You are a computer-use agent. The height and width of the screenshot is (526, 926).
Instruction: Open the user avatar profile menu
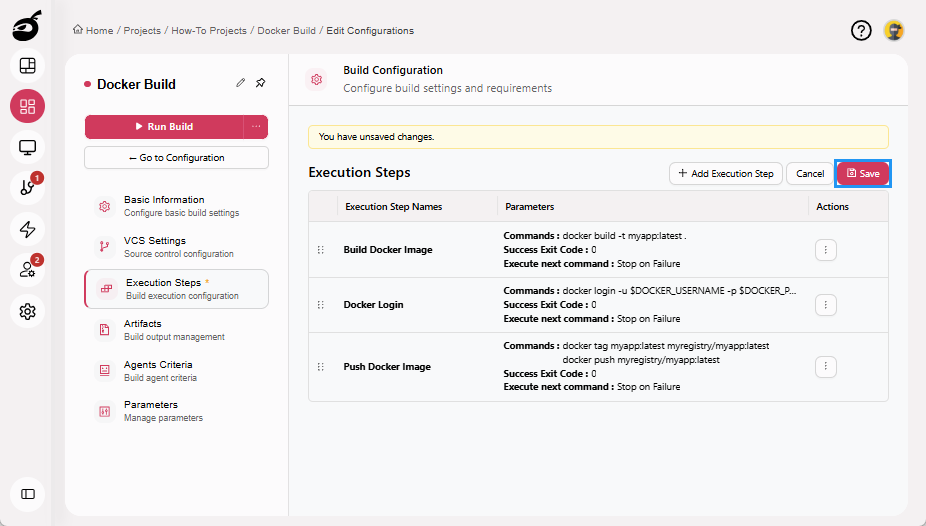coord(894,30)
